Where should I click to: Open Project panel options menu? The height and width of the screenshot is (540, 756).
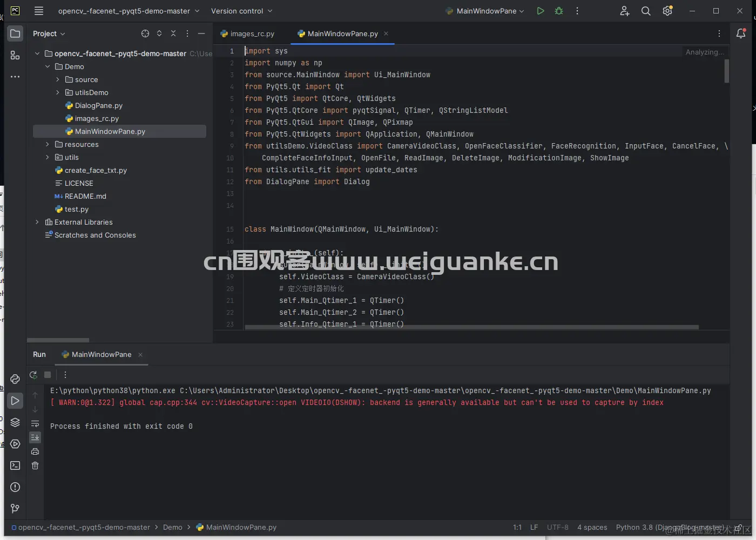[187, 33]
